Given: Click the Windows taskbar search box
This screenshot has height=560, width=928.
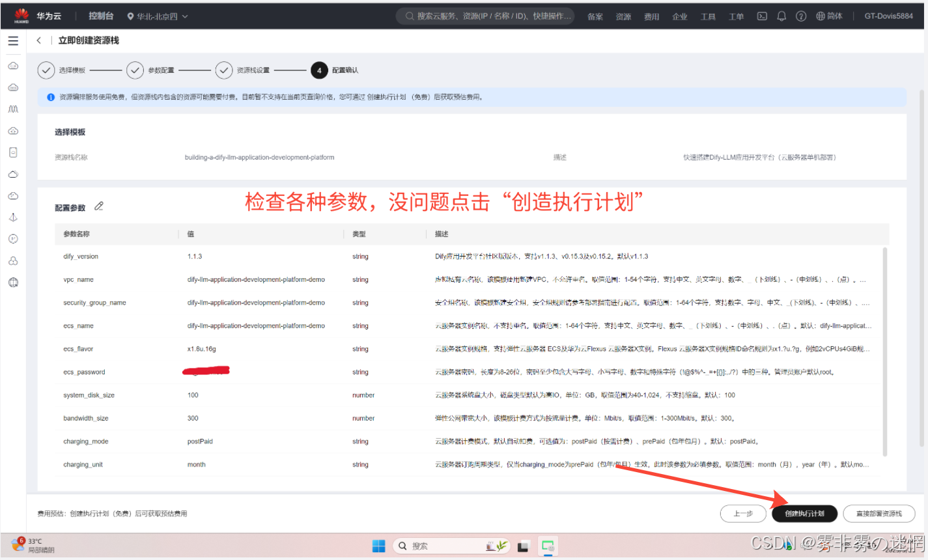Looking at the screenshot, I should (451, 546).
